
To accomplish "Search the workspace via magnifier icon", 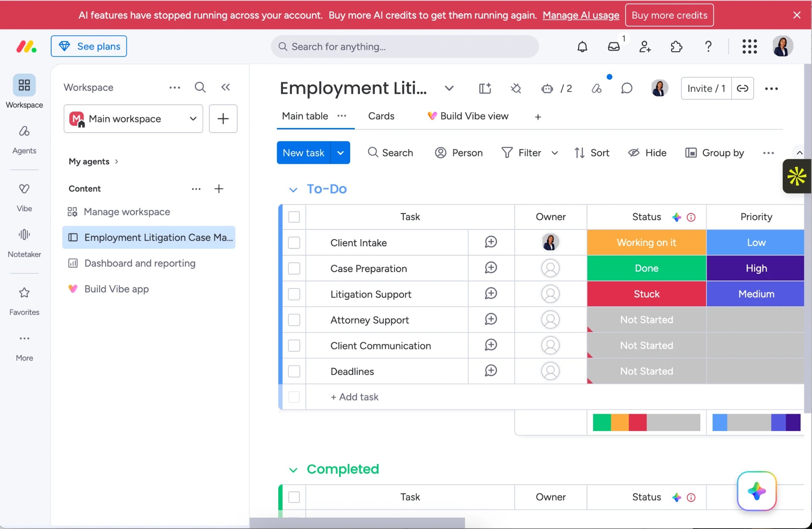I will tap(200, 87).
